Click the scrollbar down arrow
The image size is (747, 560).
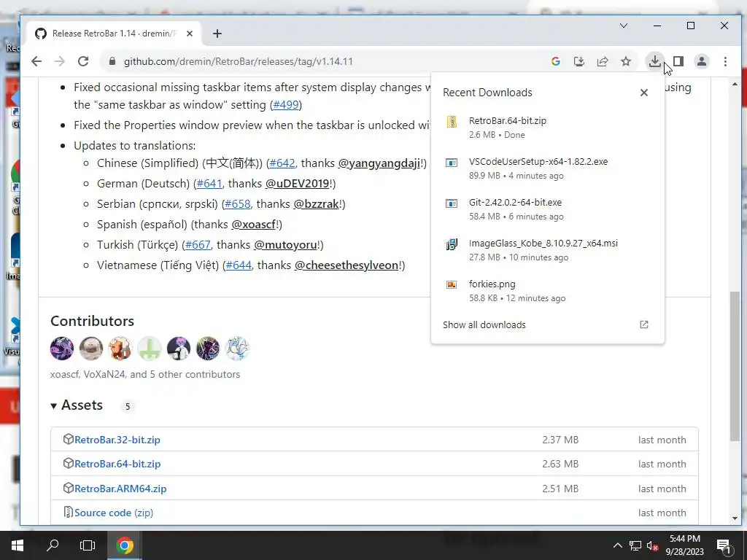pos(735,518)
